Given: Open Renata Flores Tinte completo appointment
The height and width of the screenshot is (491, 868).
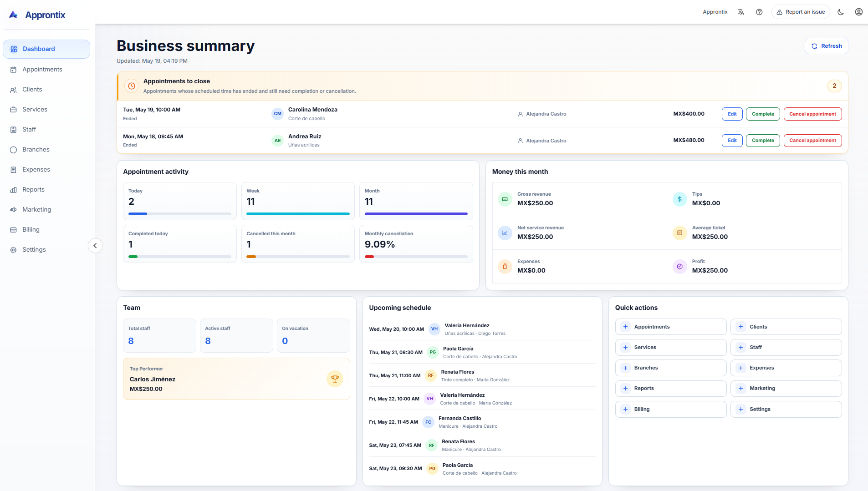Looking at the screenshot, I should pos(482,375).
